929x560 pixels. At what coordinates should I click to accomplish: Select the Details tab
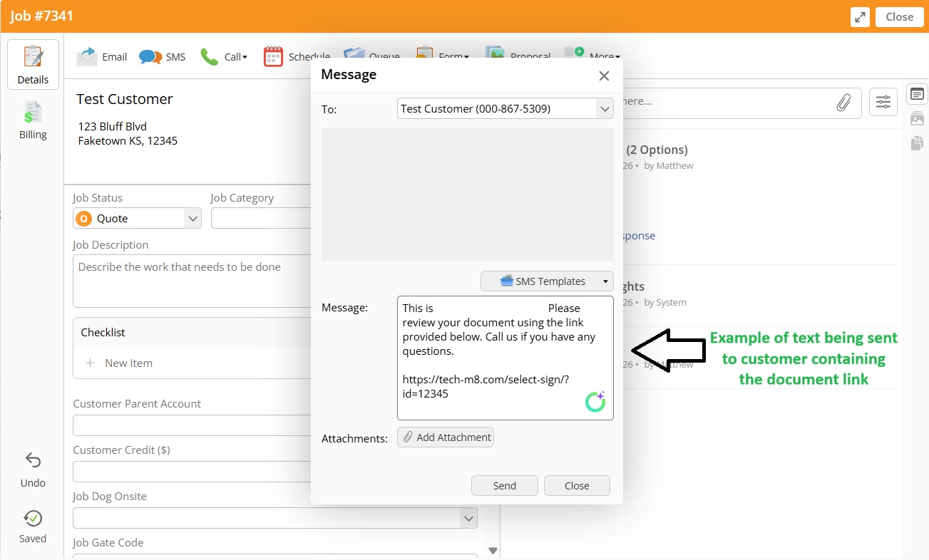pyautogui.click(x=33, y=64)
